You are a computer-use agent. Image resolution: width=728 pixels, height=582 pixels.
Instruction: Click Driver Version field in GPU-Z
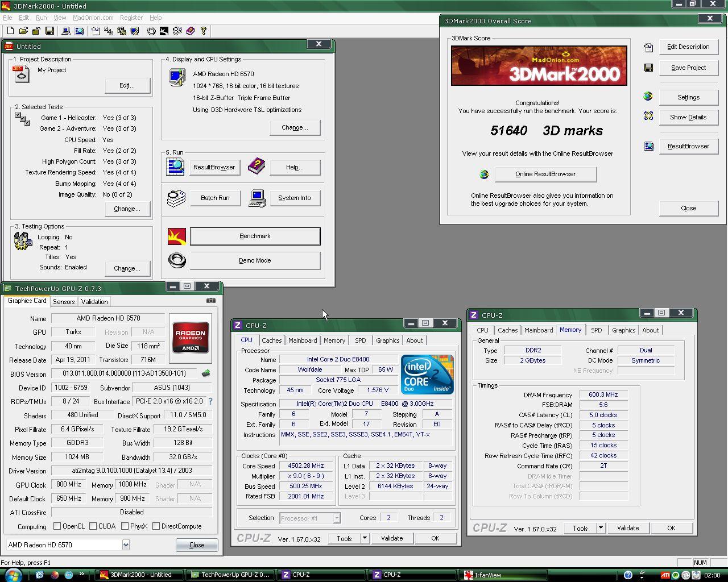point(131,471)
